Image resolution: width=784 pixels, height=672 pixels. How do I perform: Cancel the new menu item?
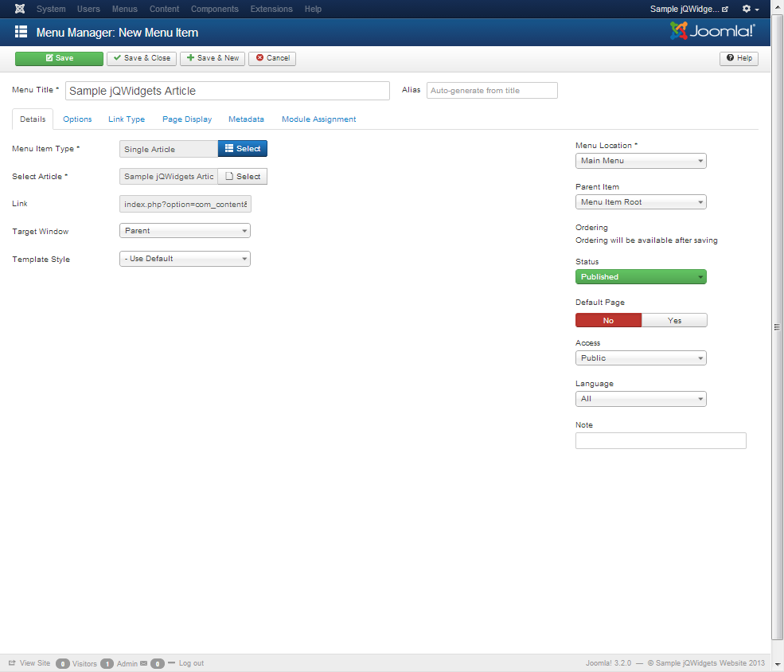click(x=272, y=58)
